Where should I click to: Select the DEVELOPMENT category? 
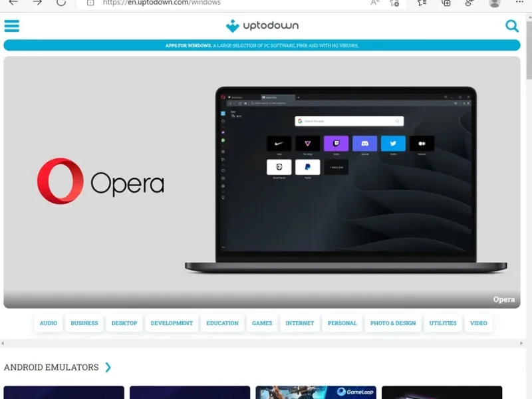coord(172,323)
